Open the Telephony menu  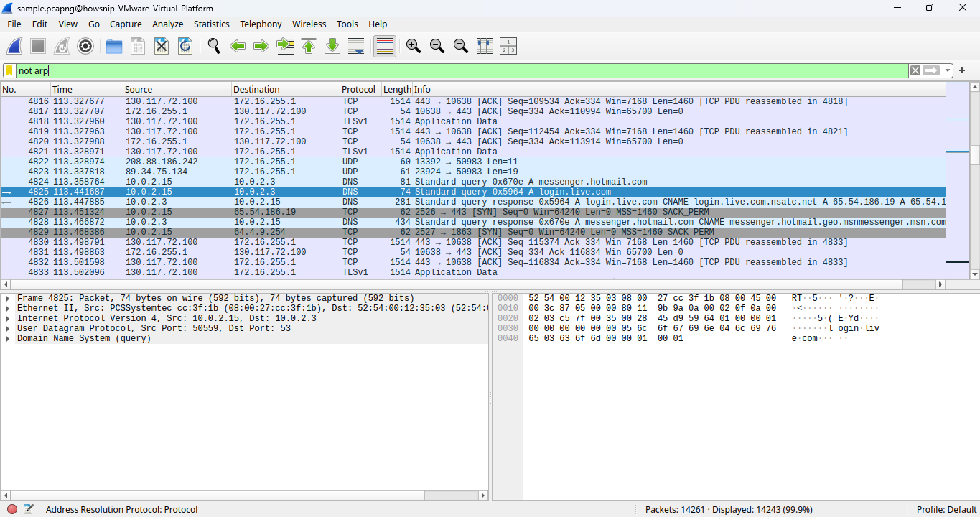[261, 24]
